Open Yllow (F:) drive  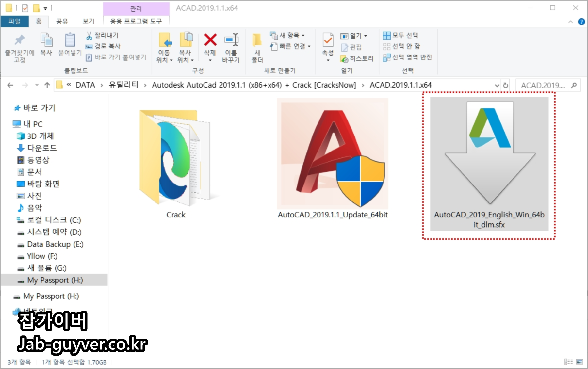click(x=38, y=256)
